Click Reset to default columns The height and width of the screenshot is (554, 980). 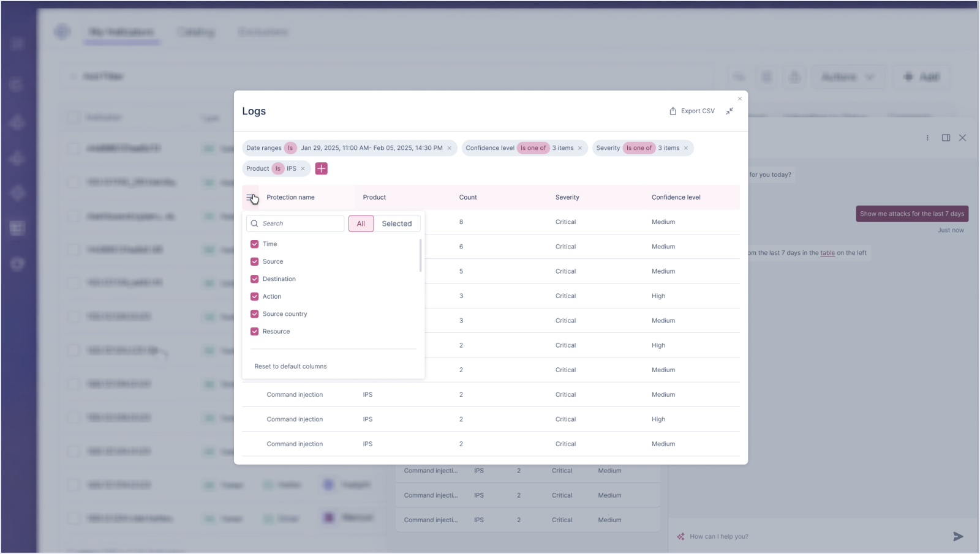pos(290,367)
